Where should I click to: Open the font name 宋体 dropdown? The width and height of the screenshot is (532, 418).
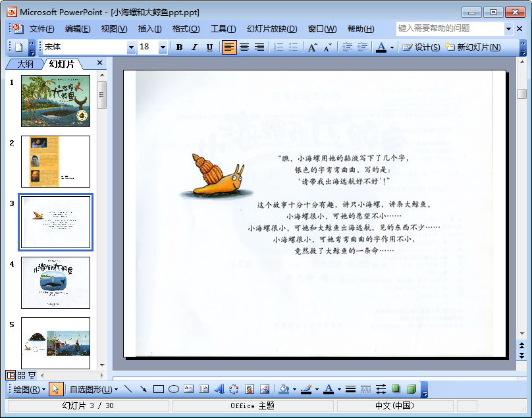pos(131,47)
